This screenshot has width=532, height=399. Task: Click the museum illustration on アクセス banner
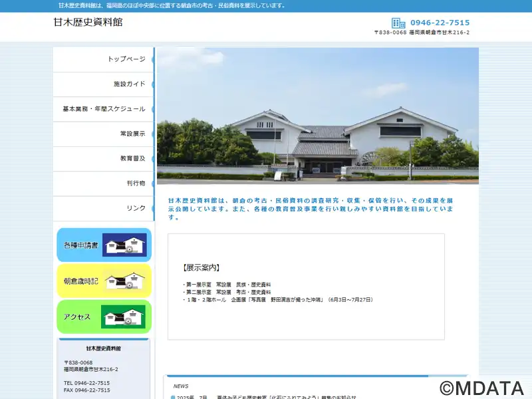(x=123, y=317)
